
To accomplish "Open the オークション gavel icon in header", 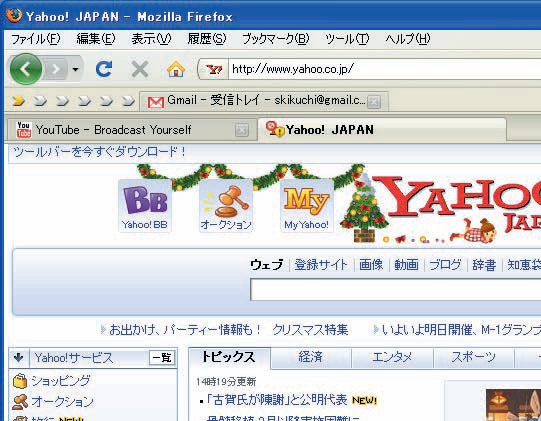I will pyautogui.click(x=226, y=206).
